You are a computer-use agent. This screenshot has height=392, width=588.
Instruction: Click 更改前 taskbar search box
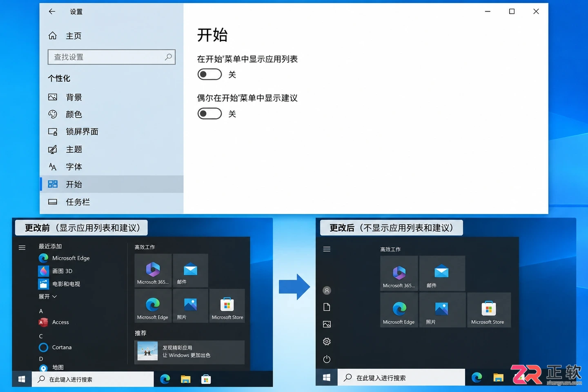[x=93, y=379]
